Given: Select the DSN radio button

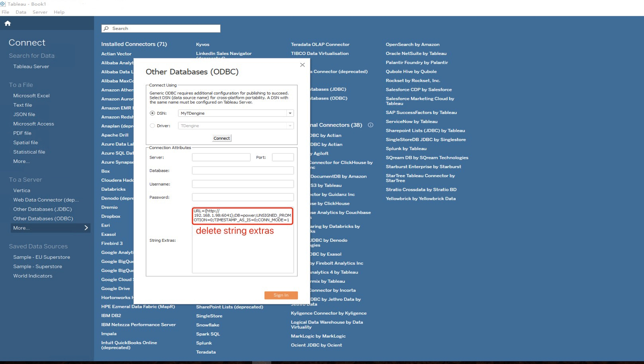Looking at the screenshot, I should tap(152, 114).
